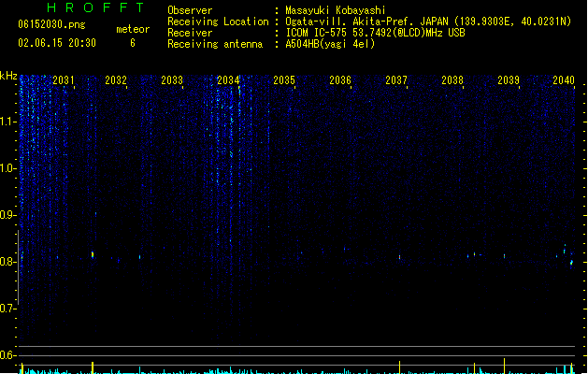
Task: Click the 2033 time marker
Action: point(172,80)
